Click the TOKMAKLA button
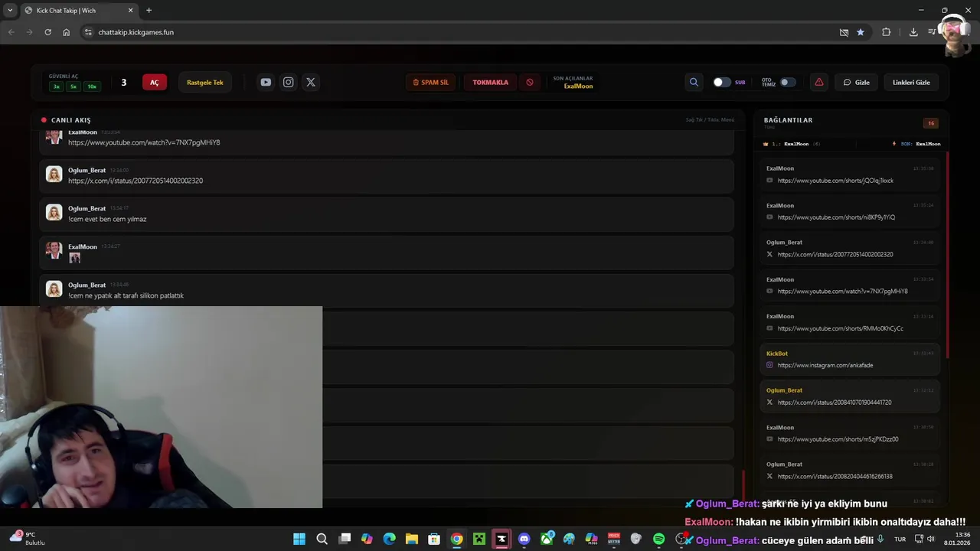Screen dimensions: 980x551 point(490,82)
